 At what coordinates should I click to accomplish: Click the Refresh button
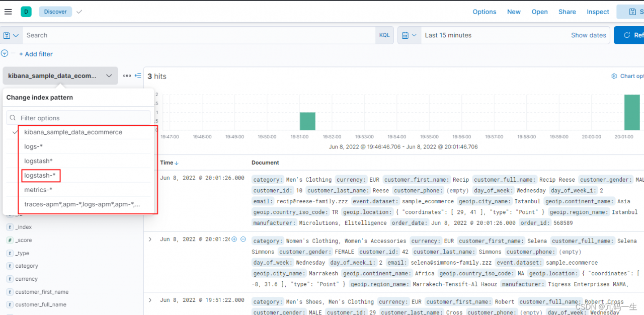pos(629,35)
